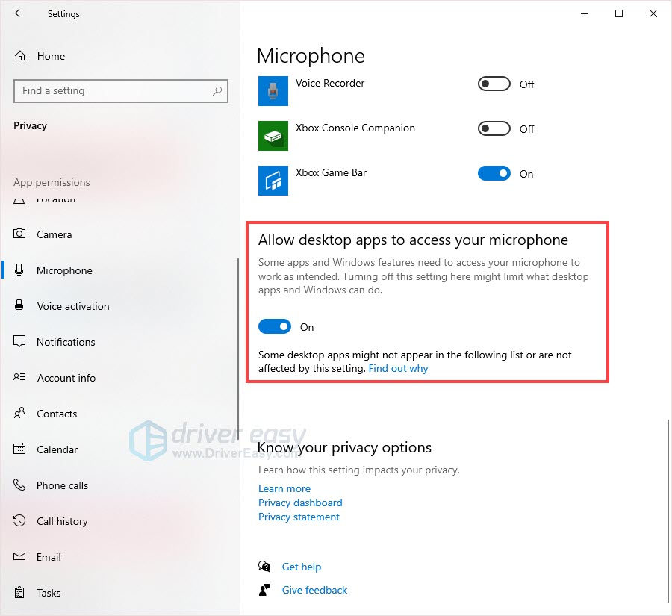The height and width of the screenshot is (616, 672).
Task: Click the main content vertical scrollbar
Action: tap(668, 510)
